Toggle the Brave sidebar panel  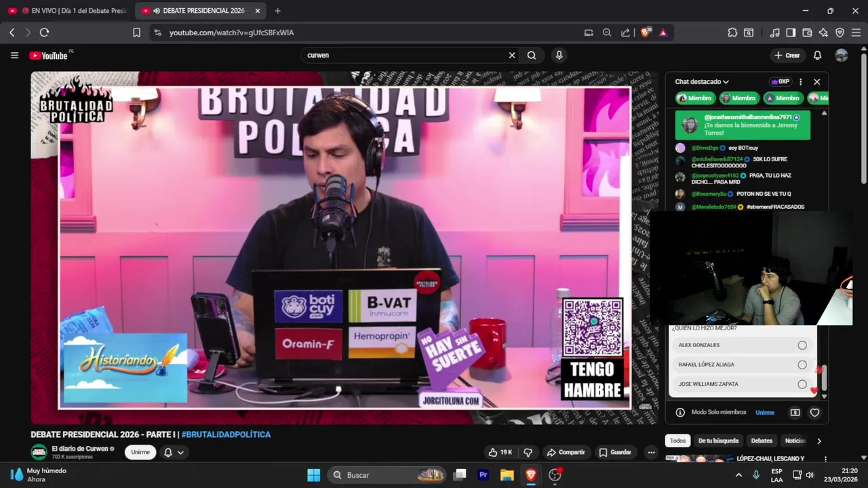point(791,33)
